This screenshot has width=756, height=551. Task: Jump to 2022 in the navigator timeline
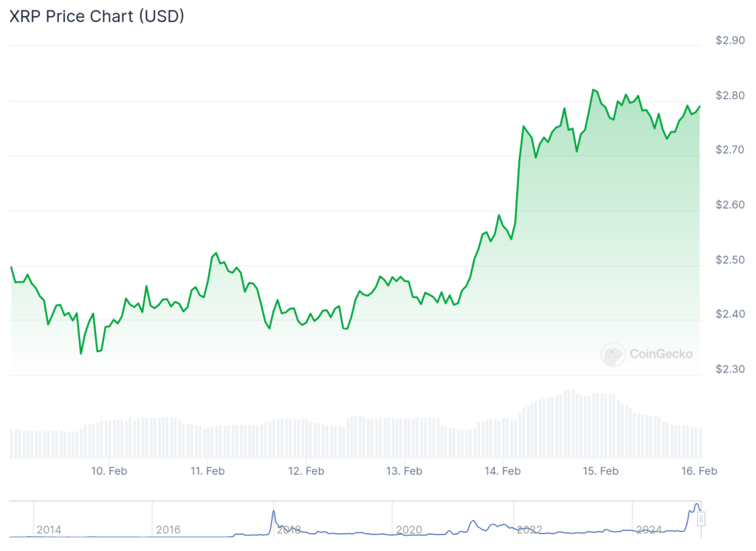pyautogui.click(x=529, y=530)
